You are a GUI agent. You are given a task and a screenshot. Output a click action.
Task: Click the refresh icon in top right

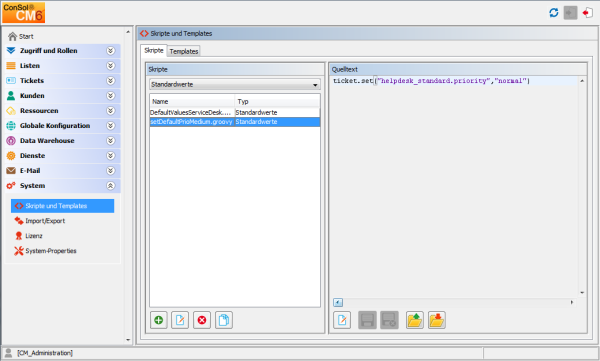click(554, 13)
